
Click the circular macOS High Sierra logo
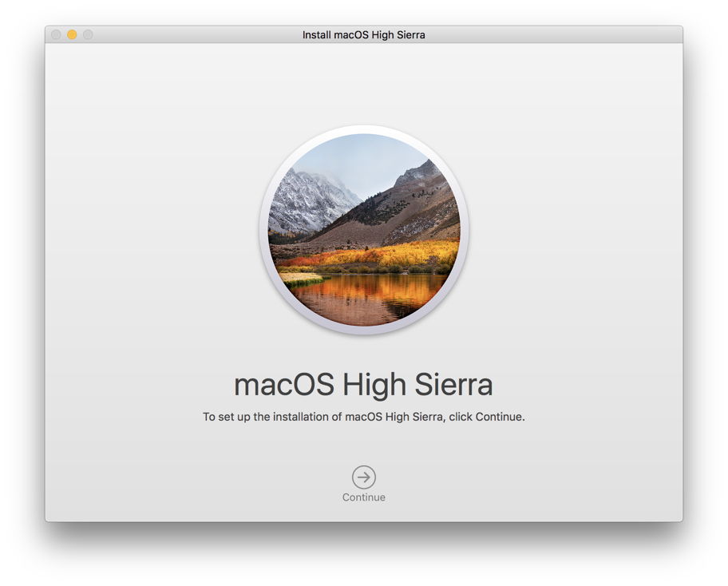(364, 236)
